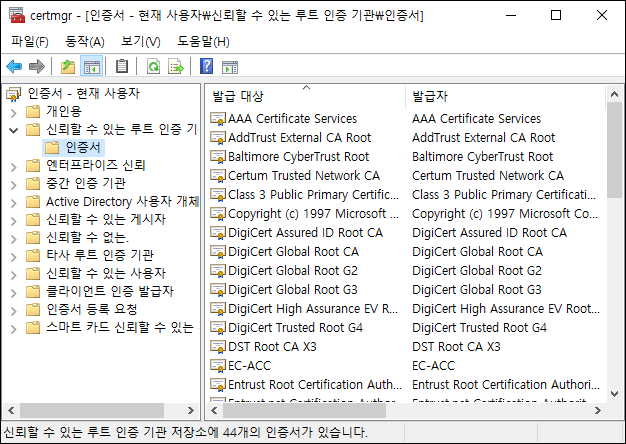Click the tree pane horizontal scroll-right arrow

191,410
